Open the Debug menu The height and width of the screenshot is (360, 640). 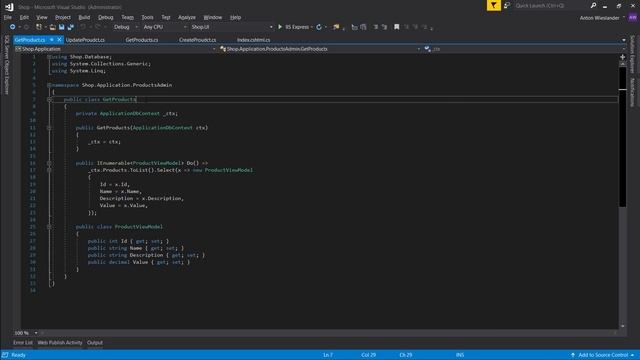(106, 18)
